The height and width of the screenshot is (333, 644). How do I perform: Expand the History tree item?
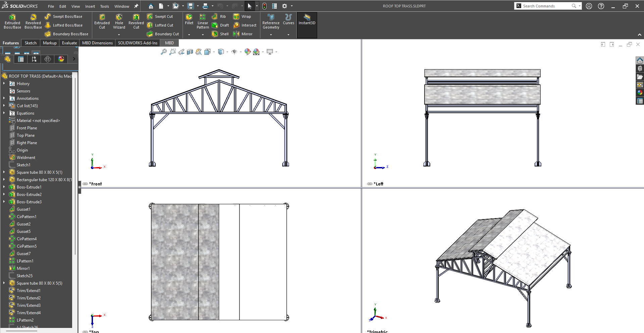pyautogui.click(x=4, y=83)
